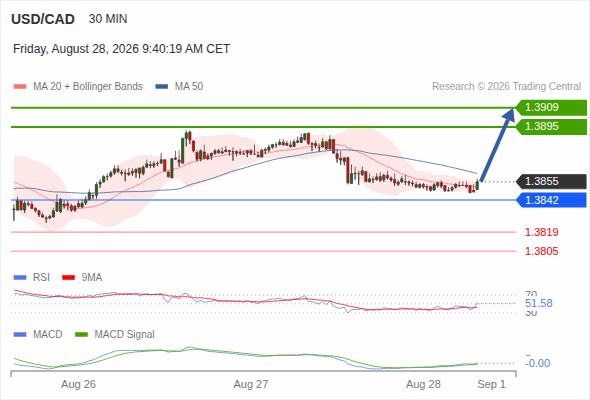
Task: Click the 1.3909 resistance price tag
Action: [x=551, y=108]
